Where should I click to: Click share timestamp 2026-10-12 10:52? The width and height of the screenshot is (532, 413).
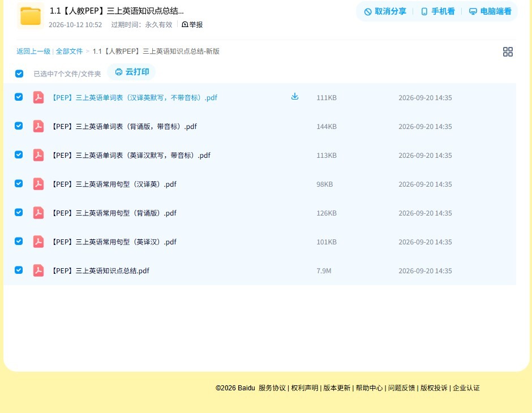click(x=75, y=24)
